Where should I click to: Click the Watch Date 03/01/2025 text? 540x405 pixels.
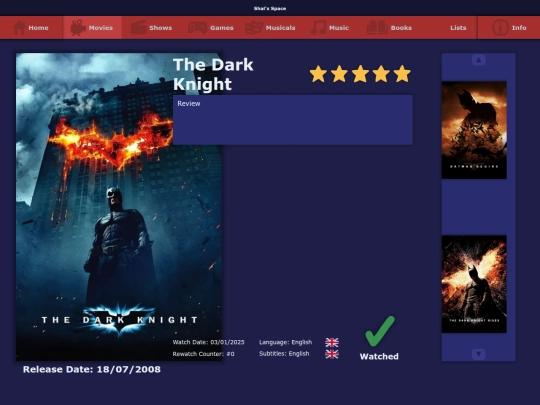coord(208,342)
